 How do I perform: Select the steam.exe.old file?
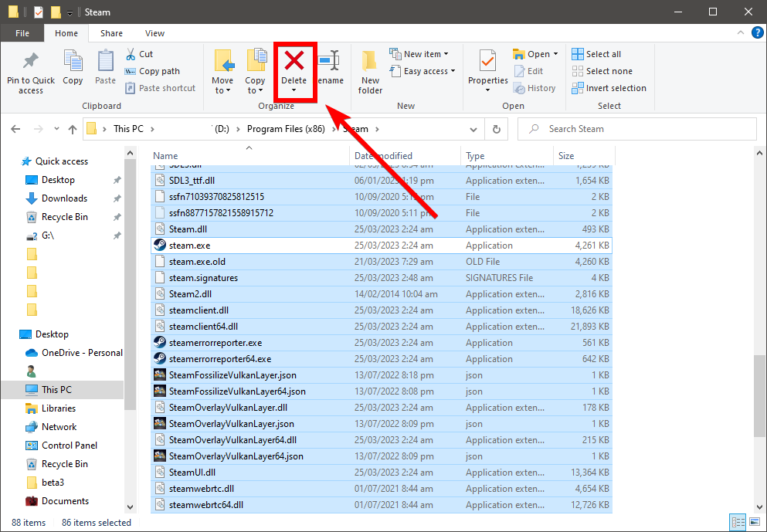(x=382, y=262)
